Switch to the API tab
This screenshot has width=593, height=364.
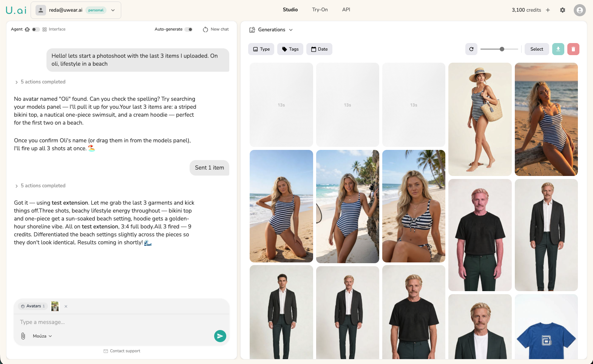pyautogui.click(x=346, y=10)
